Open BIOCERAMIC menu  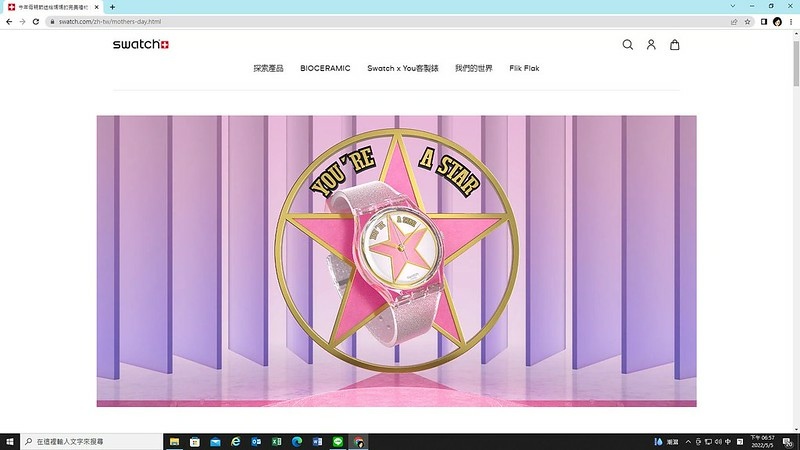325,68
